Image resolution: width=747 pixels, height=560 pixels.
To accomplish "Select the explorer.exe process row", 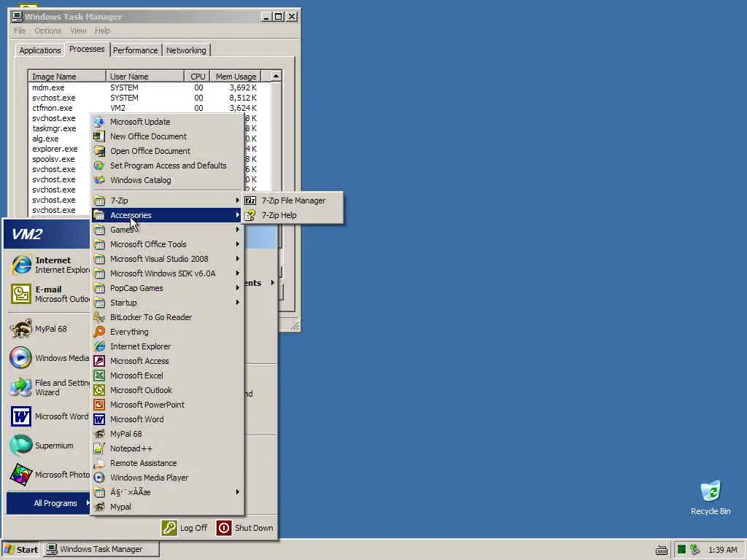I will pyautogui.click(x=55, y=149).
